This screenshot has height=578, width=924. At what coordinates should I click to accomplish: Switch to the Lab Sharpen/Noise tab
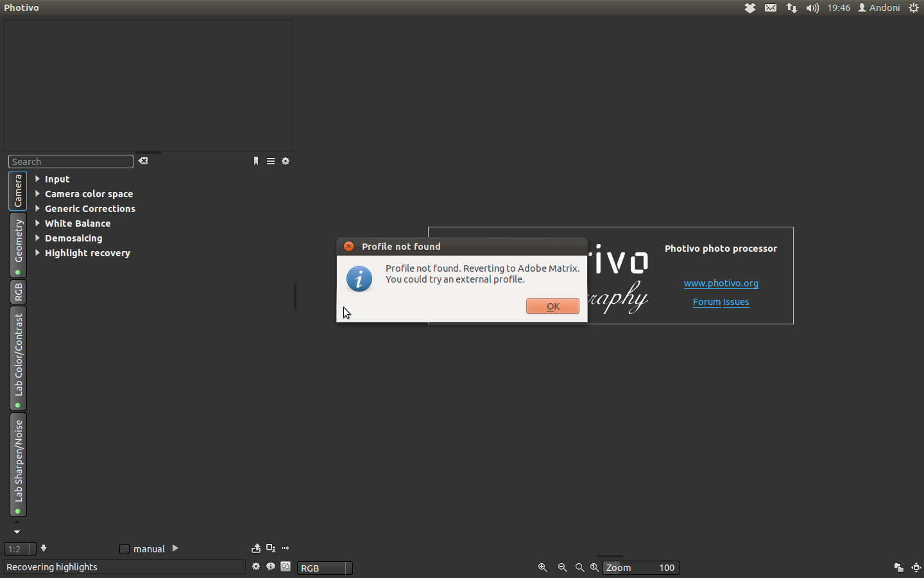coord(18,465)
